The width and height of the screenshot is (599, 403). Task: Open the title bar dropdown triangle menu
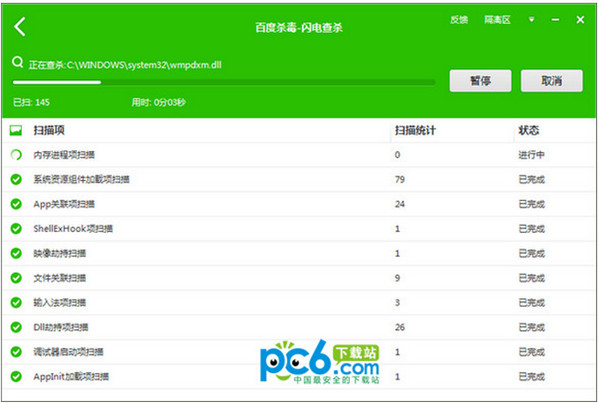coord(531,19)
